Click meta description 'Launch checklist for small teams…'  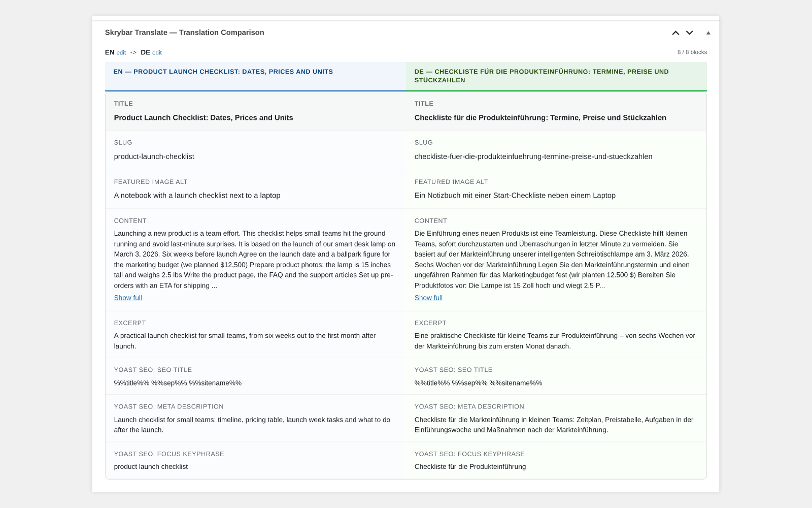tap(252, 425)
